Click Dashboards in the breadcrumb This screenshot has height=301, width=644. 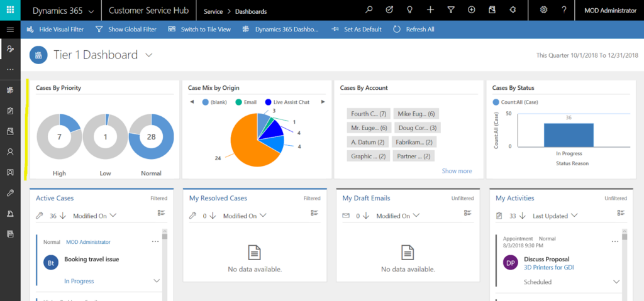(x=250, y=11)
